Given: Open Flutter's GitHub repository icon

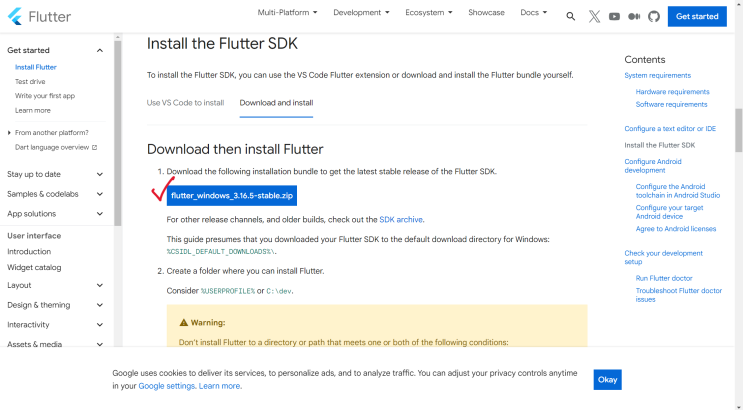Looking at the screenshot, I should (654, 17).
